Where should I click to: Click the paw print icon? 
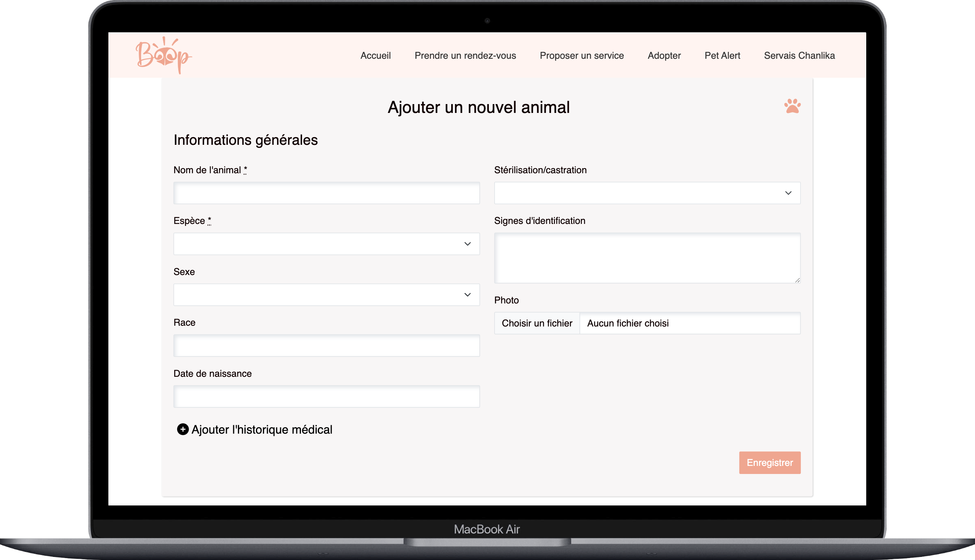pos(792,106)
